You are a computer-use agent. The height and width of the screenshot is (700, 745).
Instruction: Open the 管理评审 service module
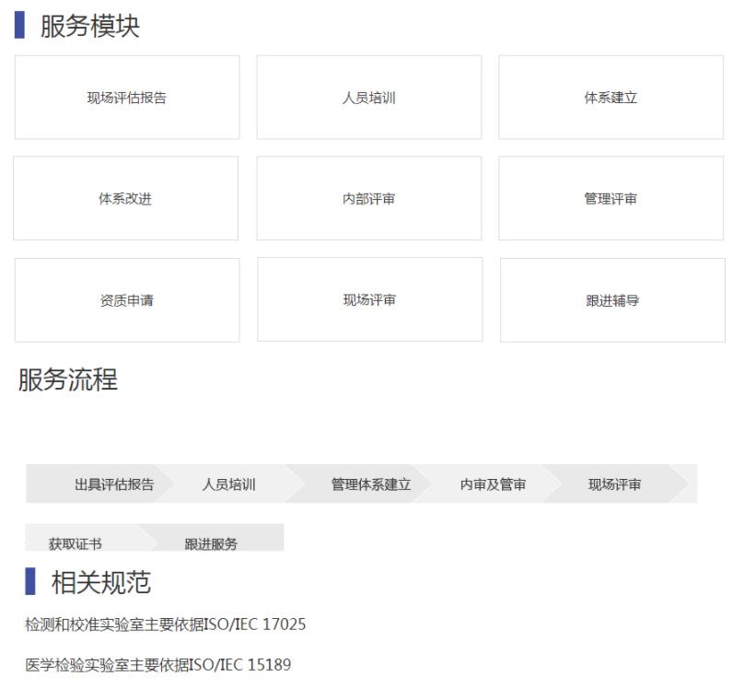[x=611, y=199]
